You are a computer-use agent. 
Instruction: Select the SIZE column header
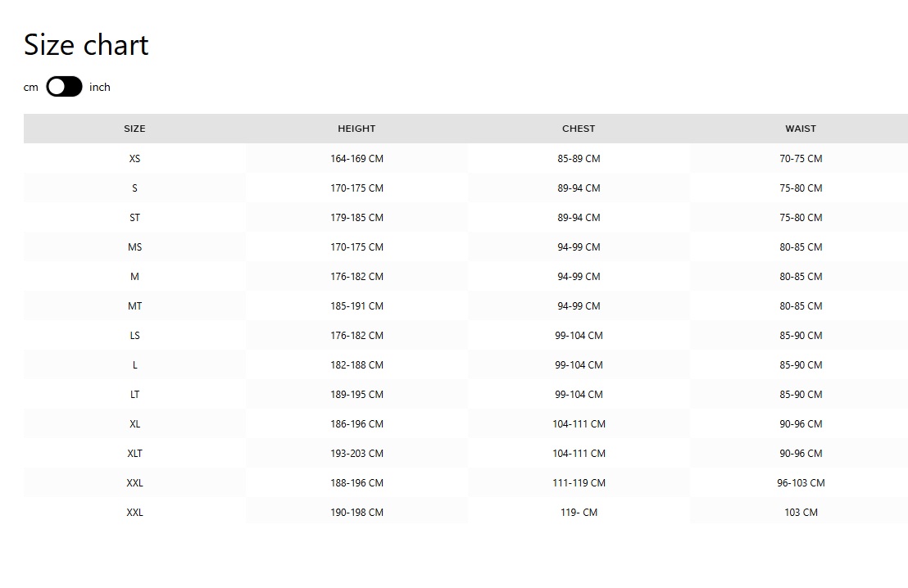pos(134,129)
